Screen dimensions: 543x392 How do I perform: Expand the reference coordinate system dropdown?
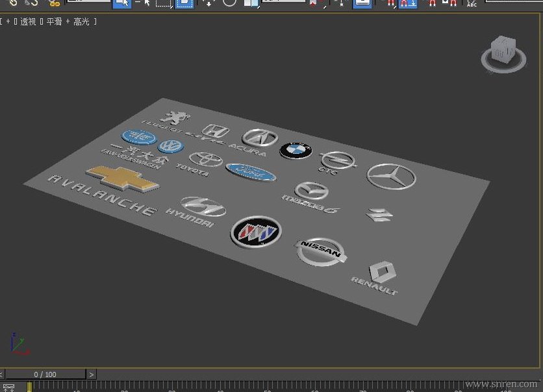click(x=284, y=2)
